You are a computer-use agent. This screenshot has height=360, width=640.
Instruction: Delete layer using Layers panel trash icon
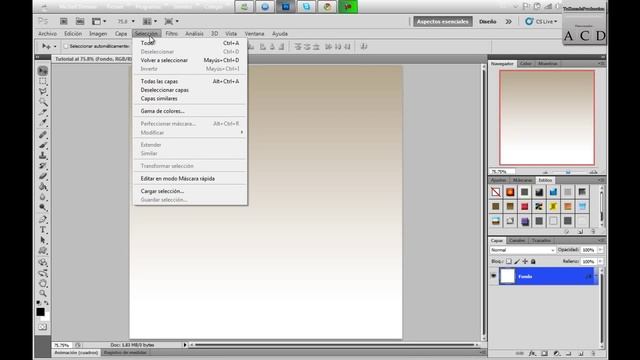point(593,353)
